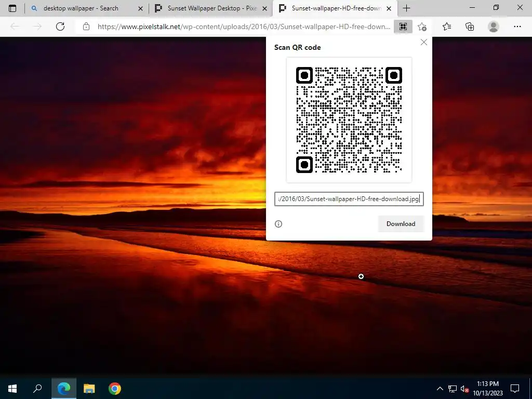Click the browser forward arrow

[x=37, y=26]
